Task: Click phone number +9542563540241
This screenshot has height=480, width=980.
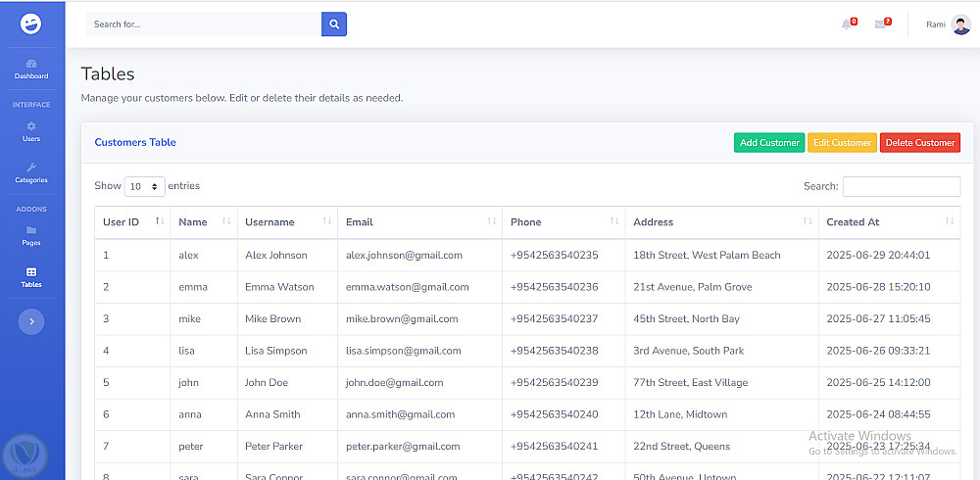Action: 554,447
